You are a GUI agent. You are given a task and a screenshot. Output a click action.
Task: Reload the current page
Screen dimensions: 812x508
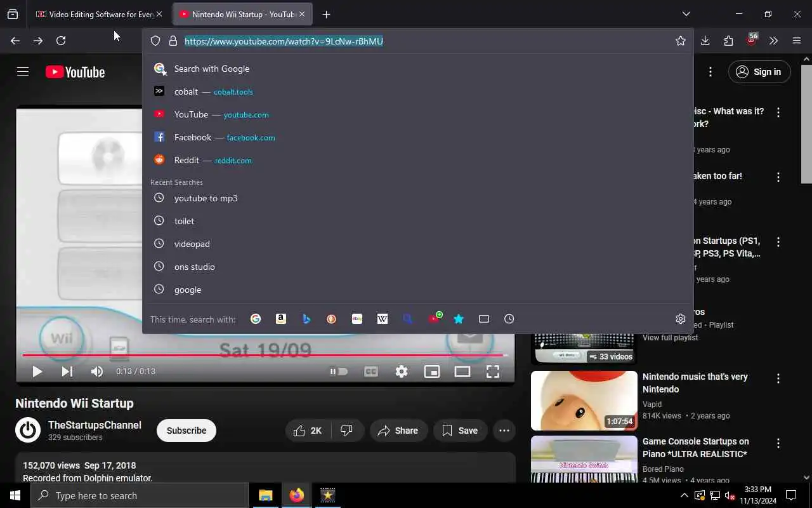point(61,41)
